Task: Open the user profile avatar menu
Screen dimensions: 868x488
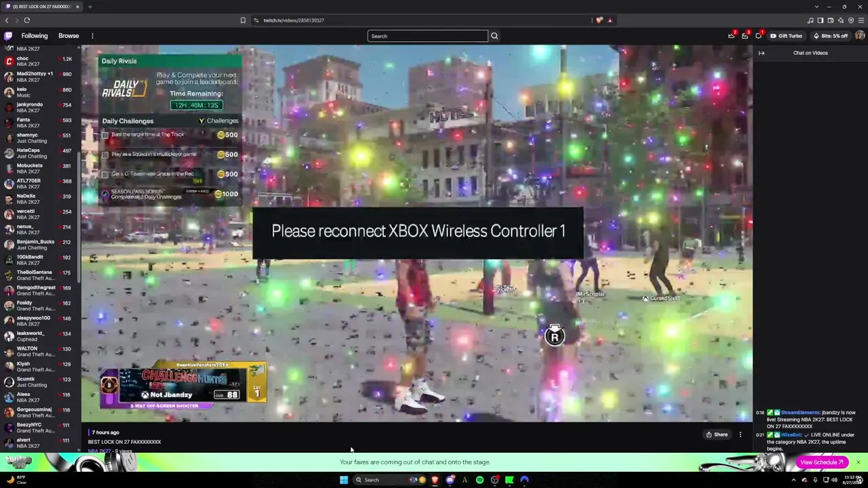Action: click(x=860, y=36)
